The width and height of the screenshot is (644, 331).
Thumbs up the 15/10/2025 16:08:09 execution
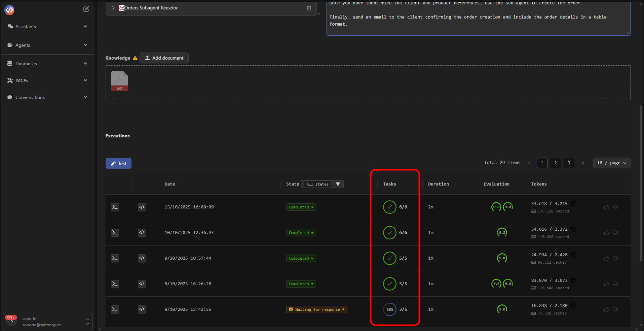pyautogui.click(x=606, y=207)
